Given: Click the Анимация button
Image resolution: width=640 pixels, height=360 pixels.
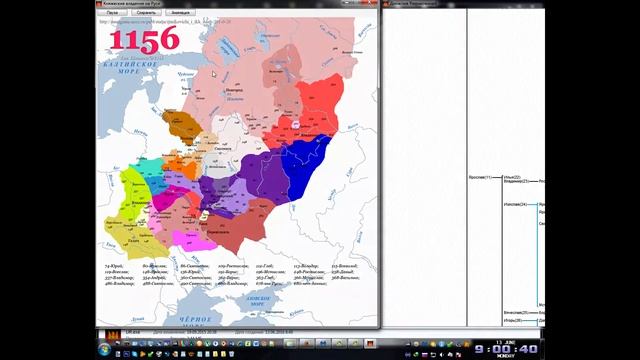Looking at the screenshot, I should (180, 13).
